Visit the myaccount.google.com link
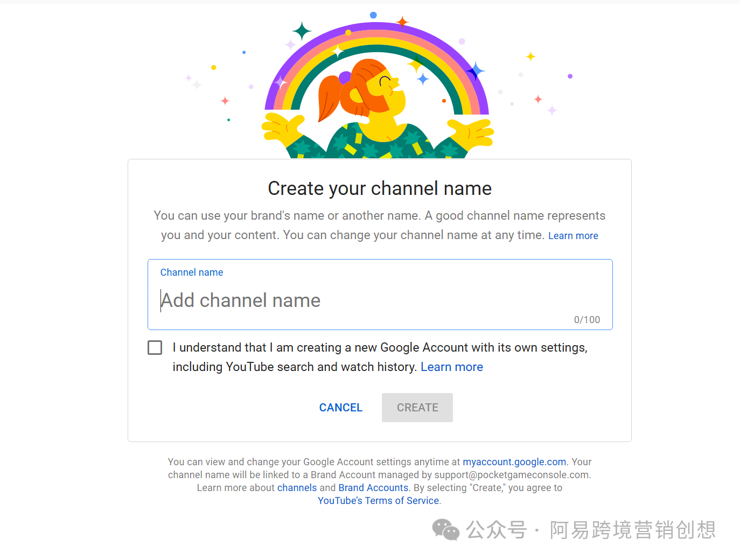740x560 pixels. click(x=514, y=462)
